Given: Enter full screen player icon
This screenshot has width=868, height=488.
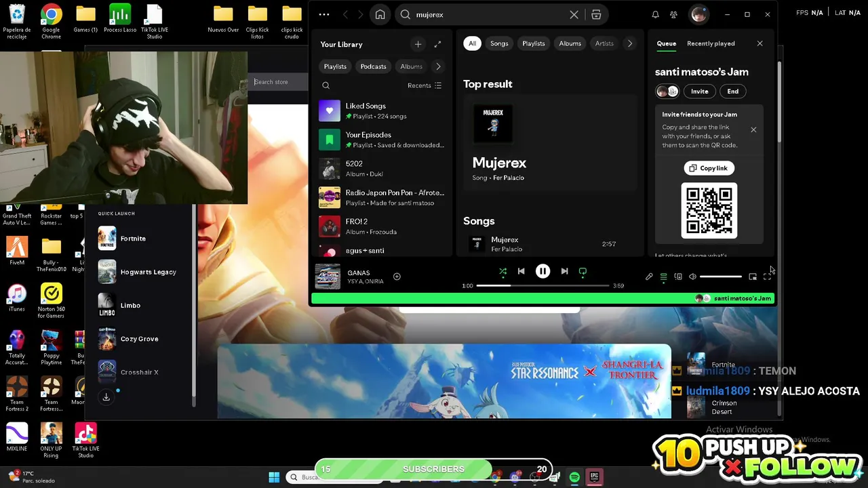Looking at the screenshot, I should pyautogui.click(x=767, y=277).
